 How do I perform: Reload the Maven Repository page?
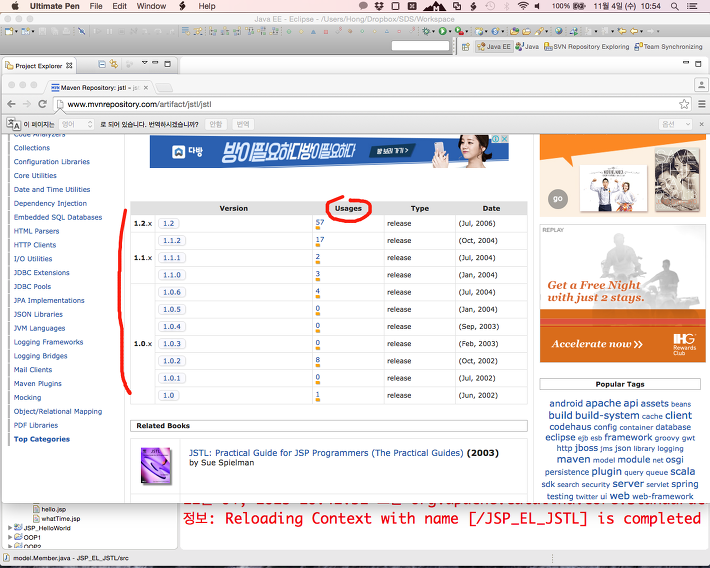coord(42,104)
